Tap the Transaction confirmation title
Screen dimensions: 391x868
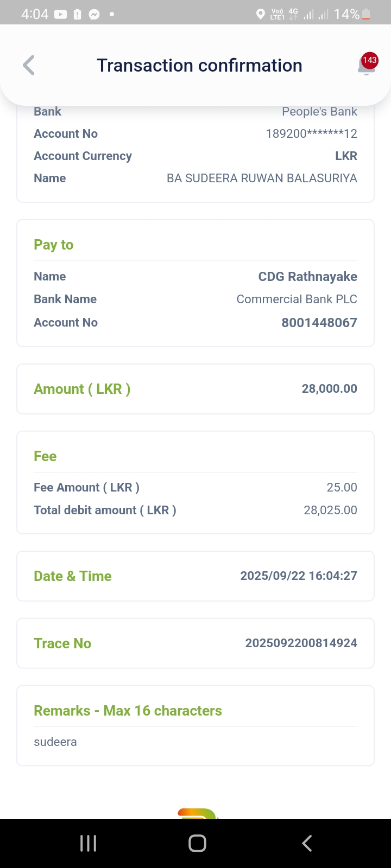point(199,66)
